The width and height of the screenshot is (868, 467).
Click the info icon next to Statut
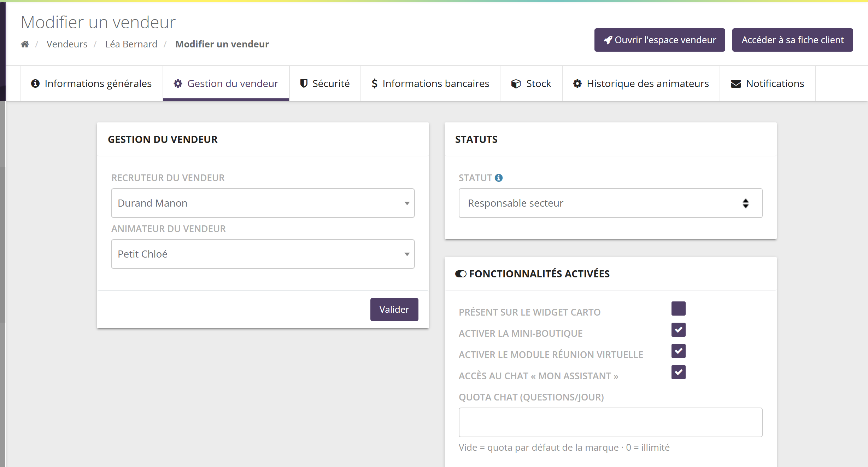tap(499, 178)
